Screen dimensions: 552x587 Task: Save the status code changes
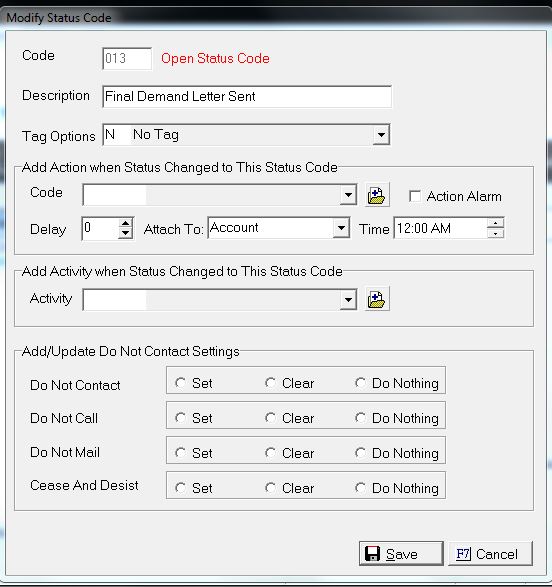401,553
